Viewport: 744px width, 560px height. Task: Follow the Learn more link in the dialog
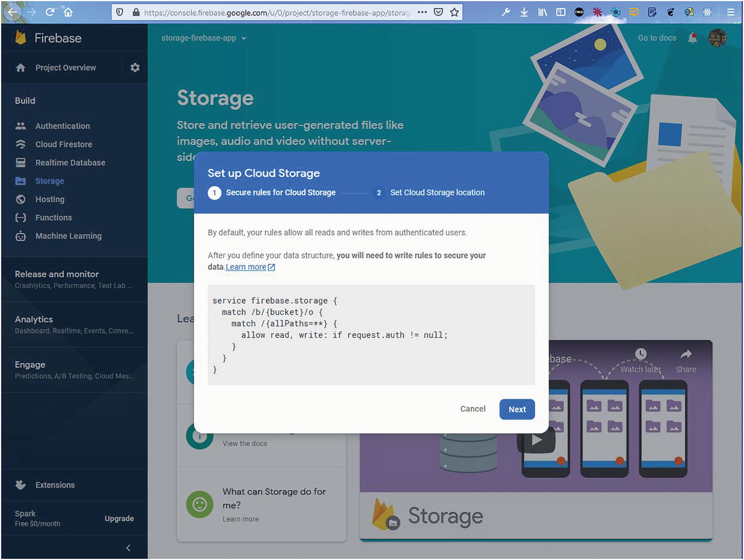coord(246,267)
